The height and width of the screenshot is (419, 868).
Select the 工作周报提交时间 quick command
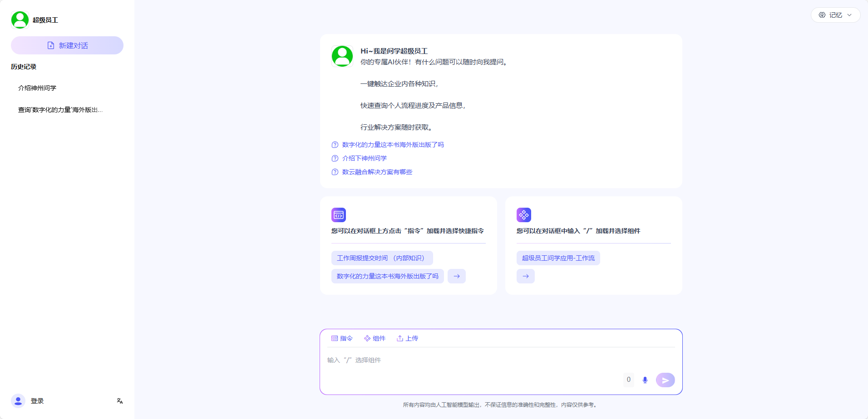(382, 258)
